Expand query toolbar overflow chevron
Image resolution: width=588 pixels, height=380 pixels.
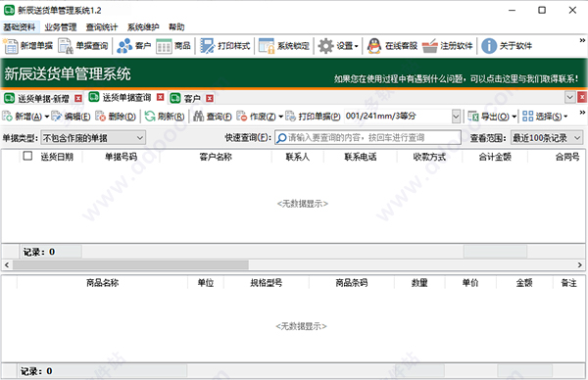pyautogui.click(x=582, y=112)
